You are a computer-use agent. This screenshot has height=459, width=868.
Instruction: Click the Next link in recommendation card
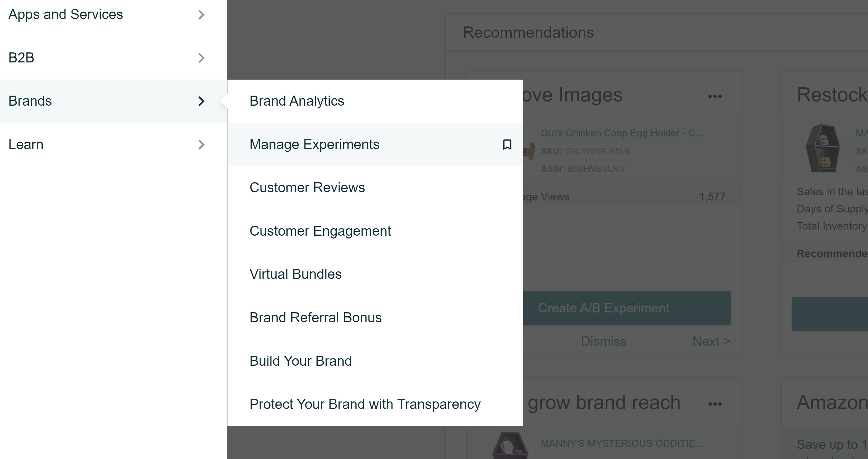[711, 341]
